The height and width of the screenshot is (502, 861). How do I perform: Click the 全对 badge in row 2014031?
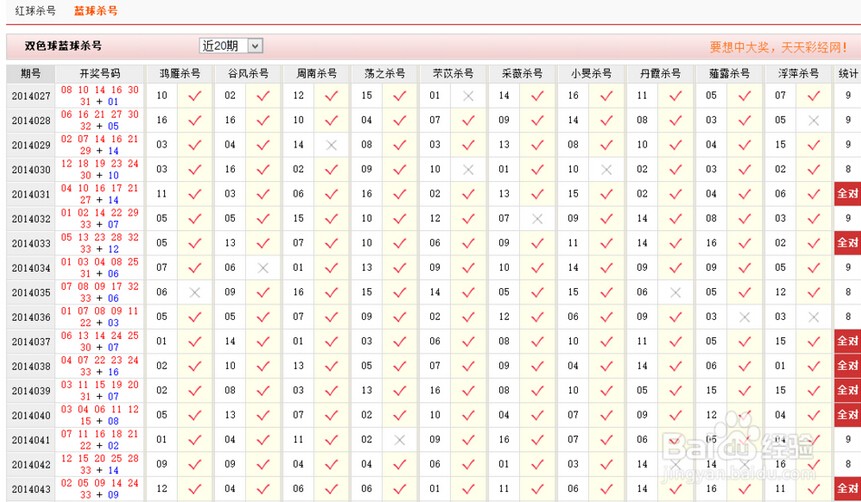[x=848, y=195]
